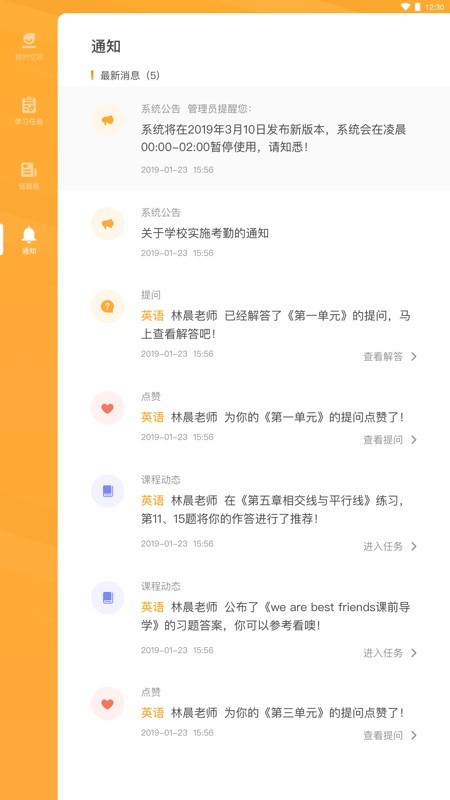Click book icon for 第五章相交线与平行线 notice
This screenshot has height=800, width=450.
tap(107, 491)
